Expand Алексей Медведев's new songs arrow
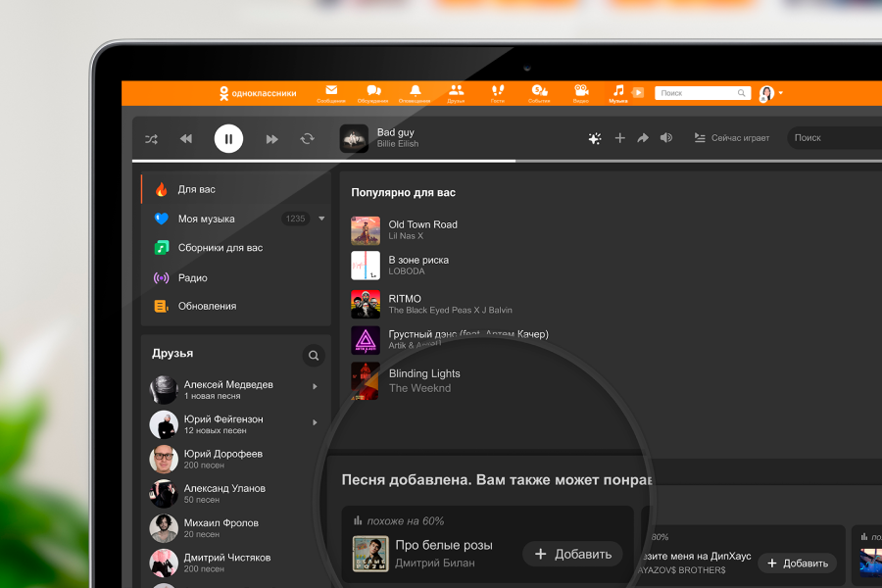 coord(315,387)
